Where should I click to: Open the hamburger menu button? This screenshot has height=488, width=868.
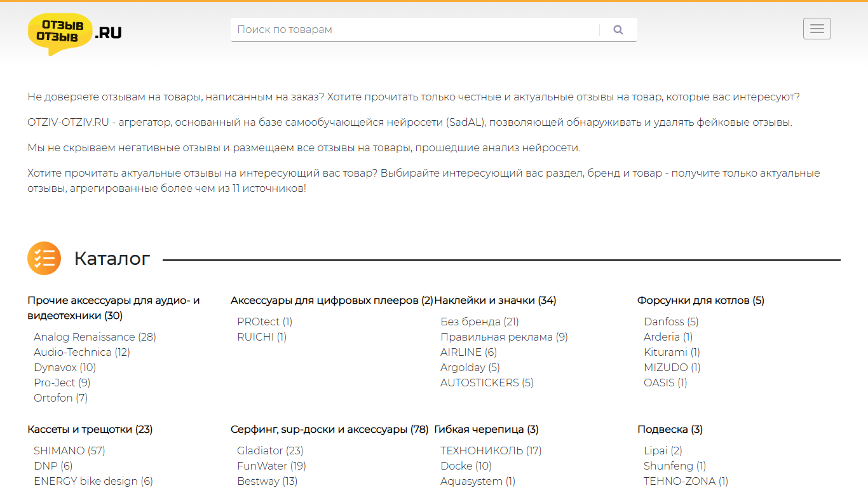click(x=817, y=29)
